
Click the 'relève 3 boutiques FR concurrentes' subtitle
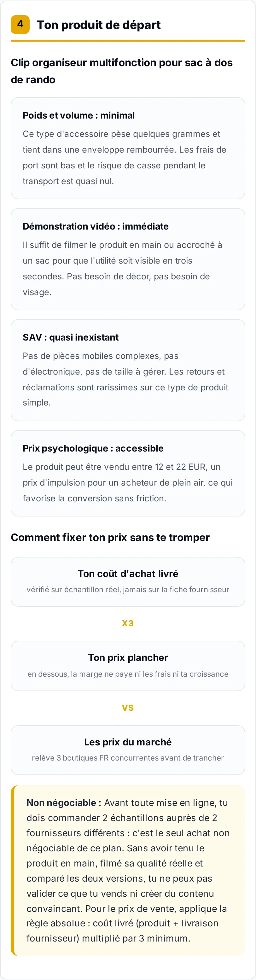pos(128,758)
